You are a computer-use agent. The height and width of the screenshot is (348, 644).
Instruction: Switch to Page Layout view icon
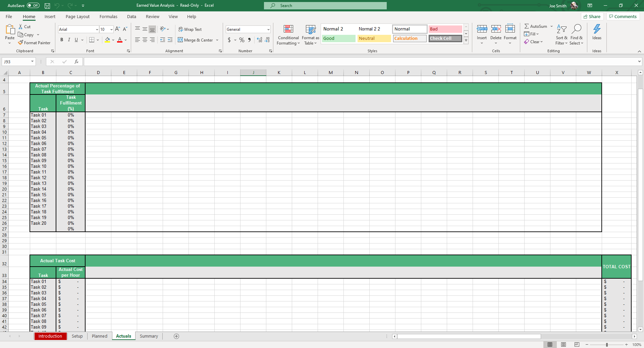click(x=563, y=345)
